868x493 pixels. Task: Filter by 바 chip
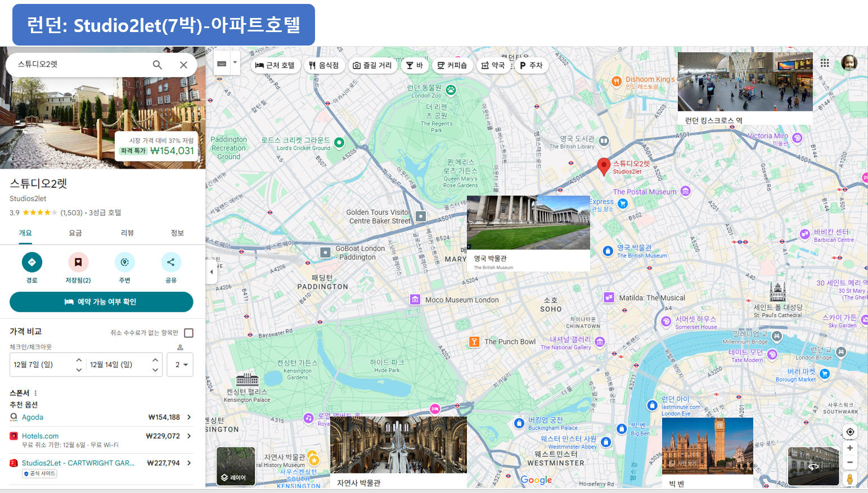[415, 65]
